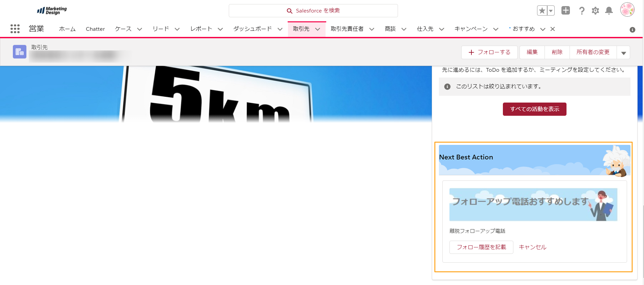Screen dimensions: 644x285
Task: Open the help question mark icon
Action: [582, 11]
